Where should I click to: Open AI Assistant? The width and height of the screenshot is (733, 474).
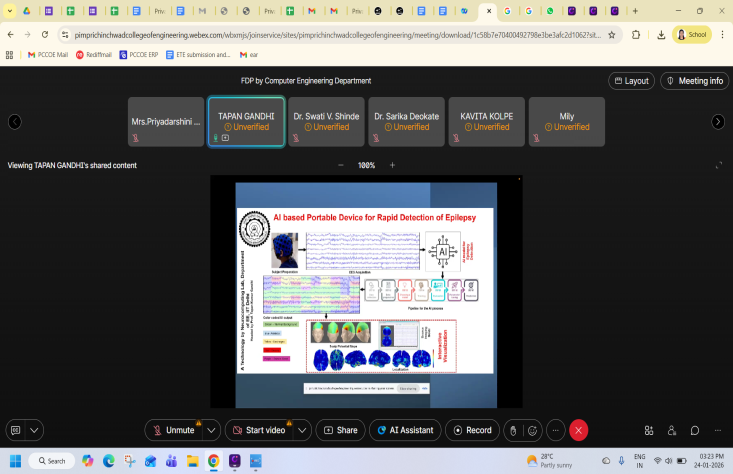pos(405,430)
